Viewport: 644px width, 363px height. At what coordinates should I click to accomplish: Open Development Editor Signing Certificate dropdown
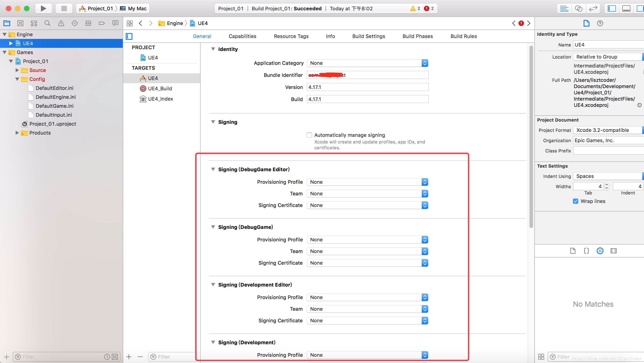(x=367, y=321)
